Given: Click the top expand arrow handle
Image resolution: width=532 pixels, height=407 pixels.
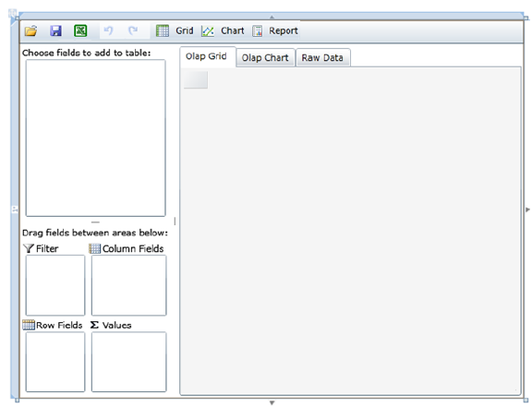Looking at the screenshot, I should coord(272,17).
